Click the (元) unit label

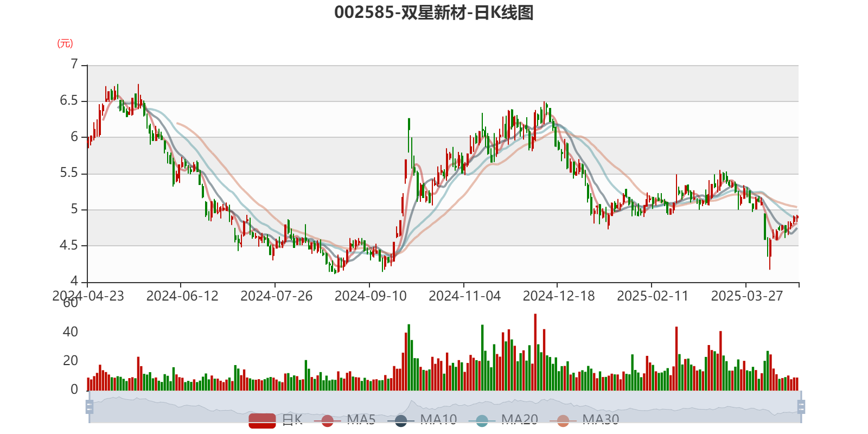pos(65,43)
